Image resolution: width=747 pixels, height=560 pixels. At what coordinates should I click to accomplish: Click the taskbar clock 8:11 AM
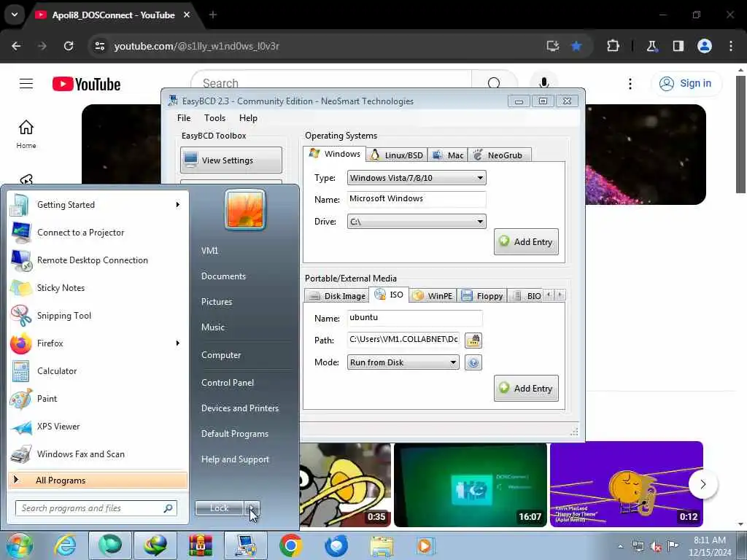(709, 540)
